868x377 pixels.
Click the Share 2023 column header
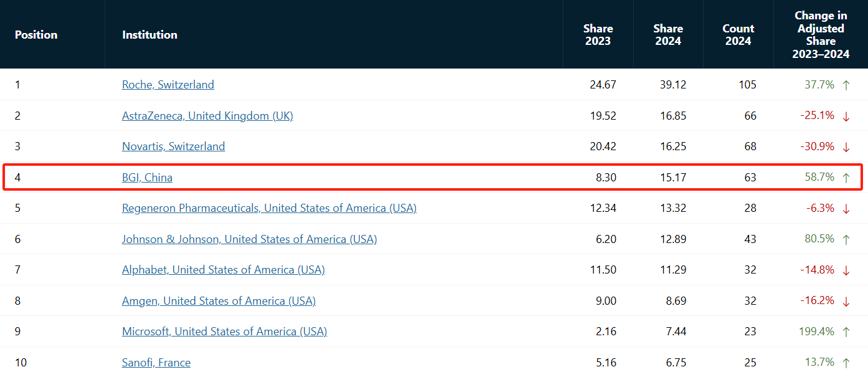pos(598,35)
